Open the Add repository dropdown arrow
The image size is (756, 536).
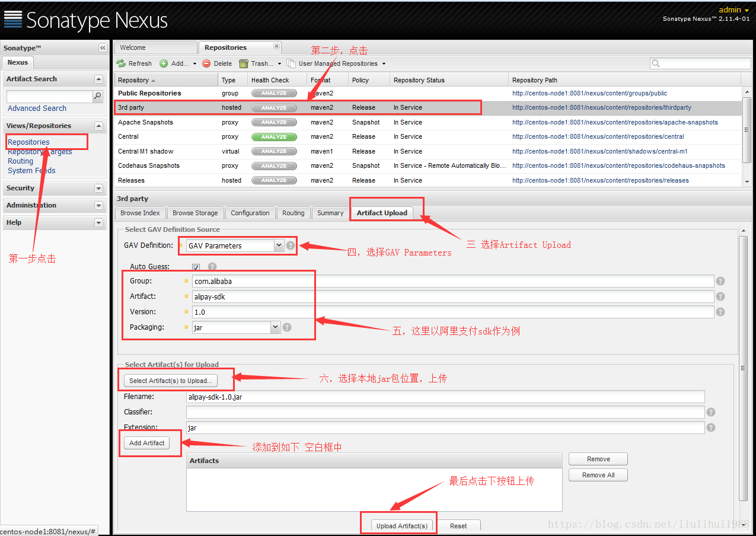tap(194, 63)
